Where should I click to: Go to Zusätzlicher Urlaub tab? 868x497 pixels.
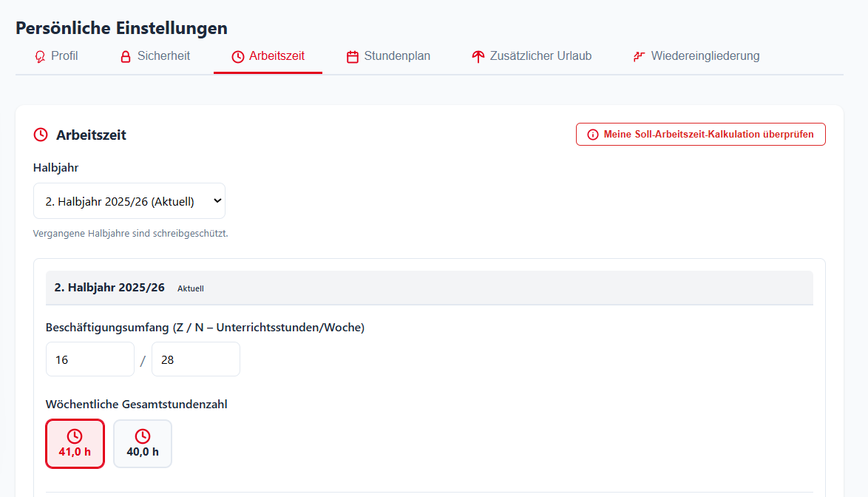pyautogui.click(x=532, y=56)
